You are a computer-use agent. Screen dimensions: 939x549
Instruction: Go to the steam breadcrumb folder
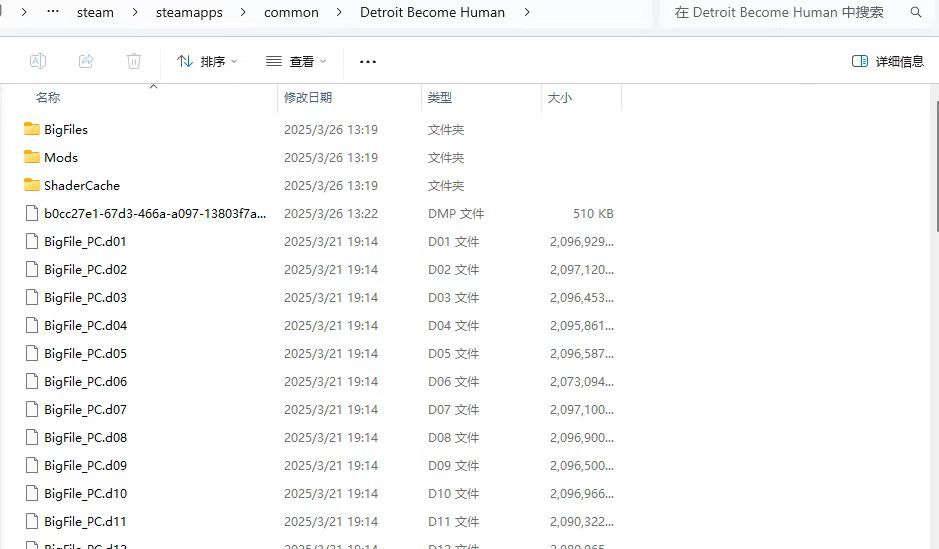click(95, 13)
